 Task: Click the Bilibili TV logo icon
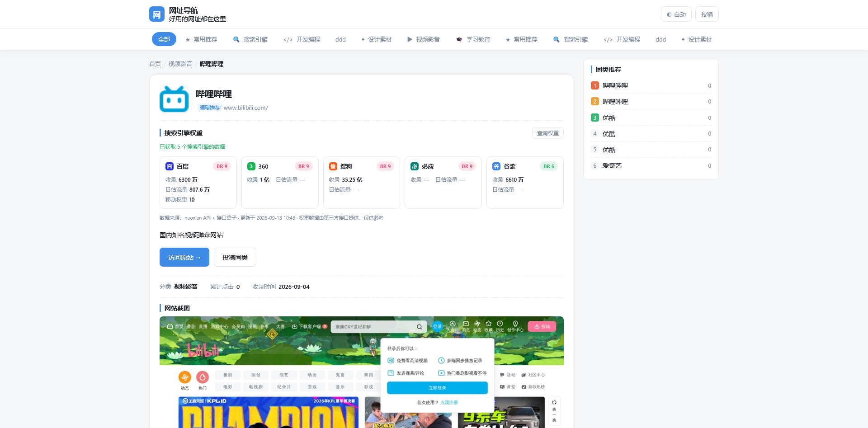pos(174,99)
